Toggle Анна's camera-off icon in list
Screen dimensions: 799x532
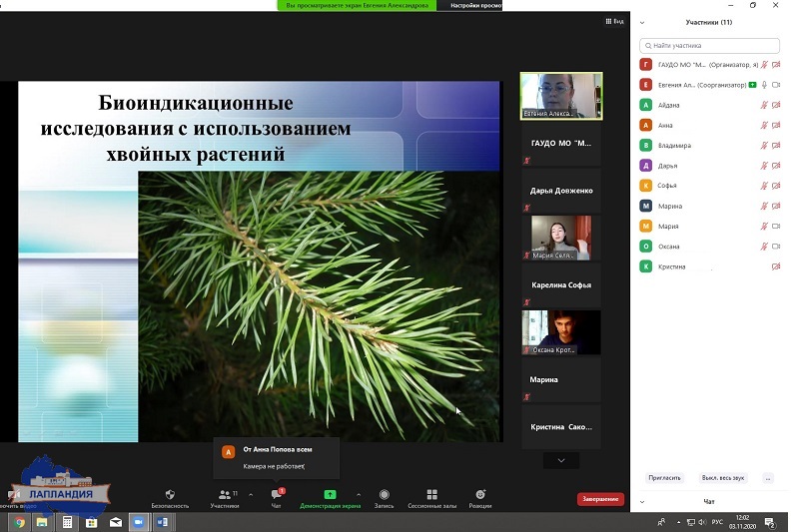coord(776,125)
